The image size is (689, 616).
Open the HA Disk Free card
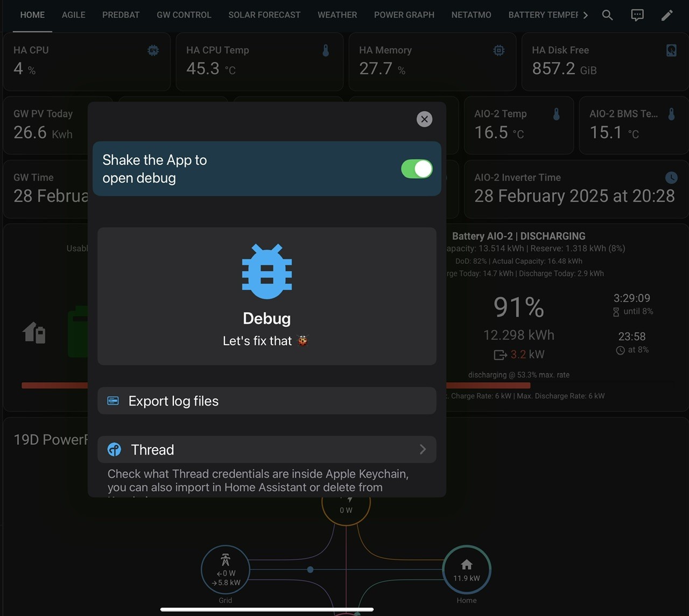click(605, 61)
